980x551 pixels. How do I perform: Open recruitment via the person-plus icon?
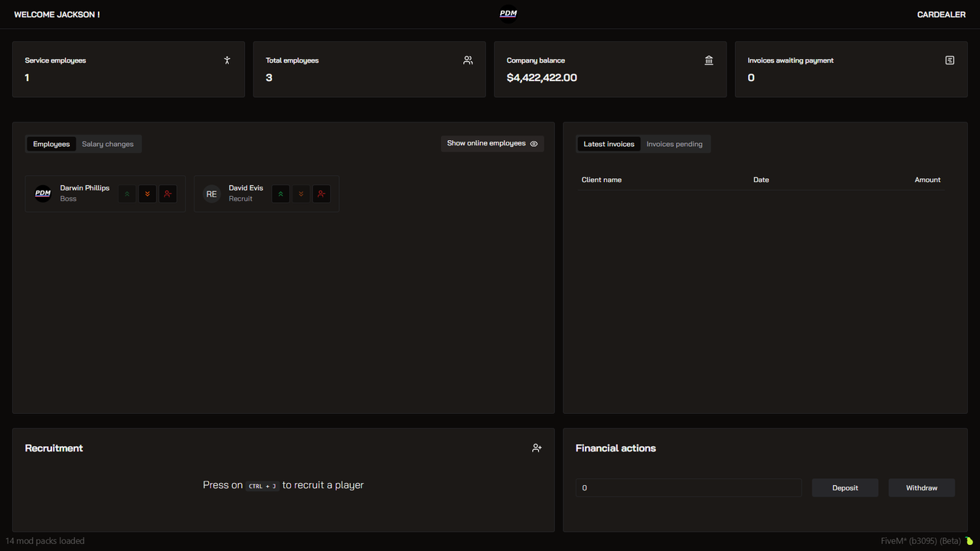537,448
